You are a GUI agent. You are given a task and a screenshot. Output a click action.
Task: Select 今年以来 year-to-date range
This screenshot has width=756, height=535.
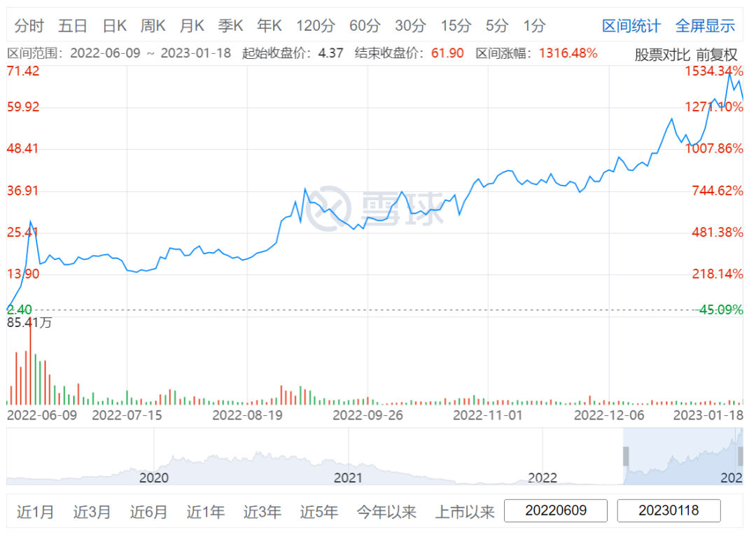click(386, 512)
